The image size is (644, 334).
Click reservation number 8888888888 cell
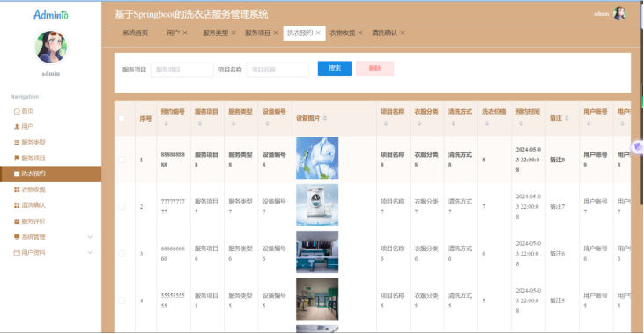(x=173, y=160)
